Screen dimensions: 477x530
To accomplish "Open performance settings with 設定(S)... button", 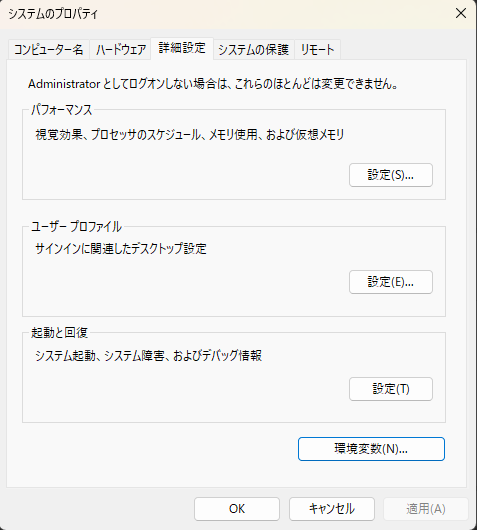I will coord(391,175).
